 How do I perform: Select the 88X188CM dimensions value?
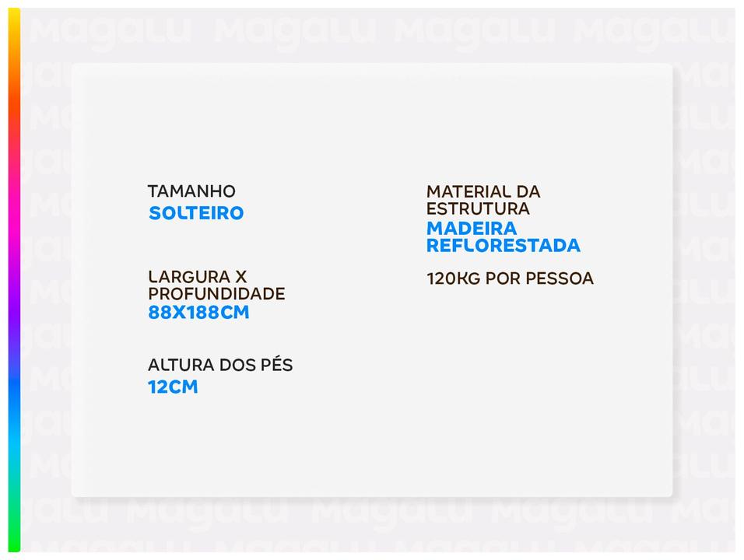pyautogui.click(x=198, y=313)
